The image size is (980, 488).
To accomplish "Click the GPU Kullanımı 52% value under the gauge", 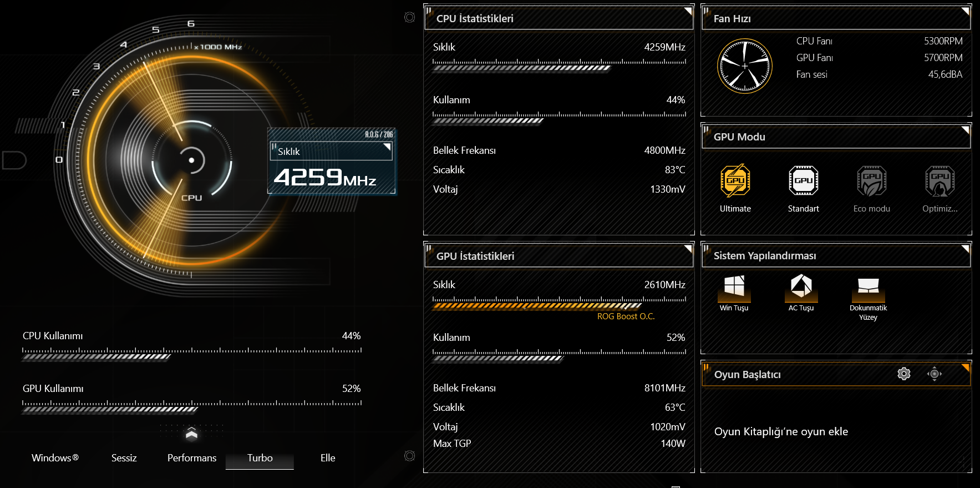I will click(352, 389).
